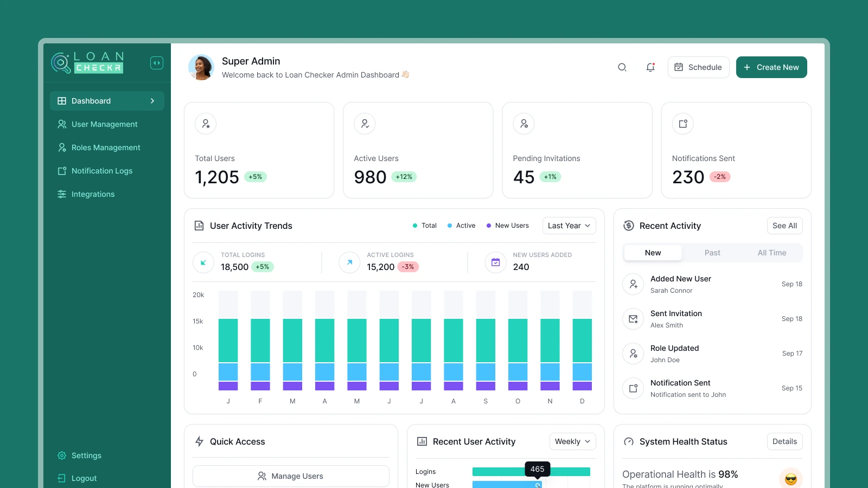868x488 pixels.
Task: Click the Manage Users button
Action: tap(291, 476)
